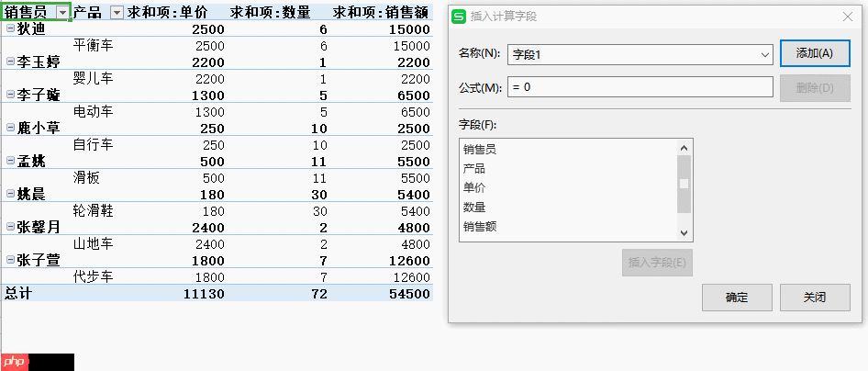868x371 pixels.
Task: Click the 插入字段(E) button
Action: [657, 263]
